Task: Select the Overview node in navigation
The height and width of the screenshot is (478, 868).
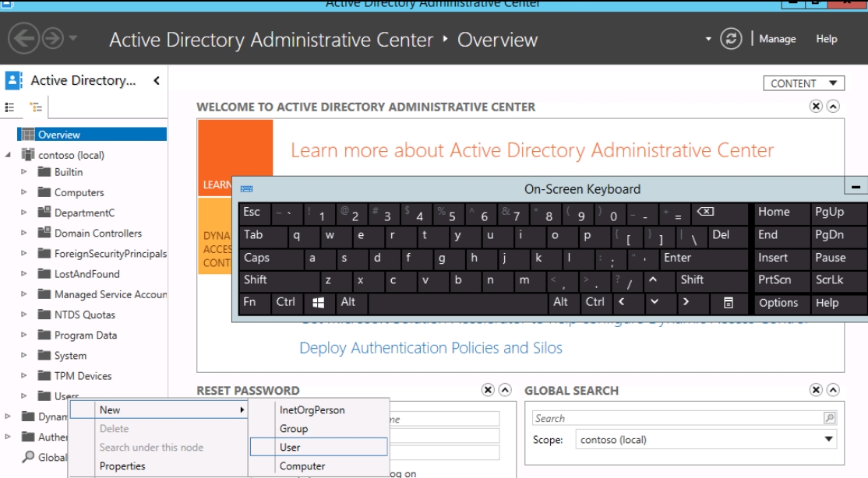Action: 92,135
